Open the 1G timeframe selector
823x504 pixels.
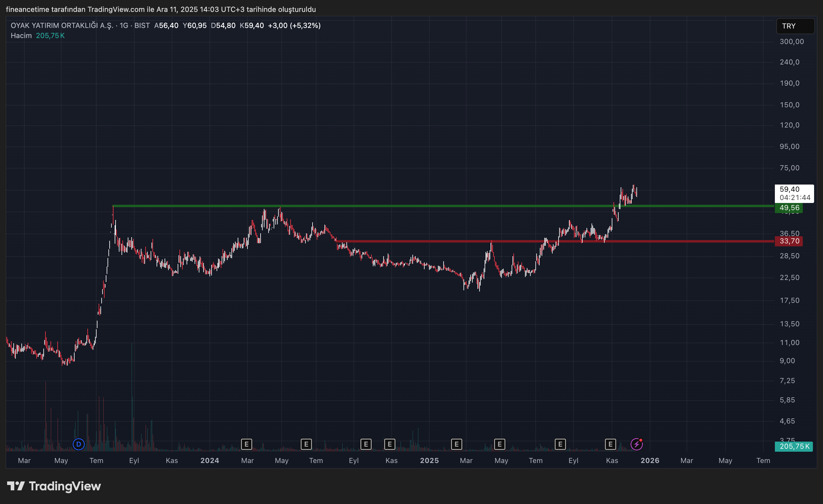[x=124, y=25]
